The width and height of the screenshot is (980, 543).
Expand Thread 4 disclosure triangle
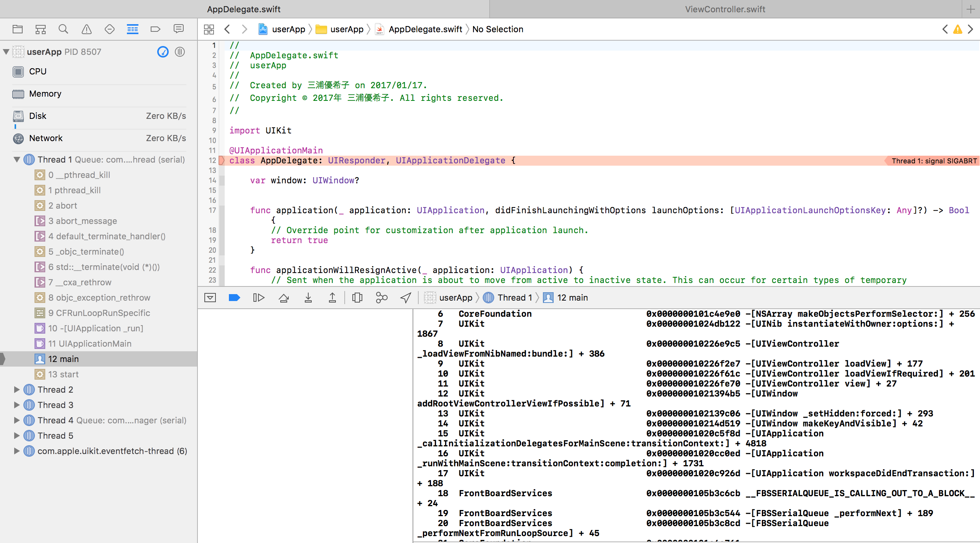pyautogui.click(x=16, y=420)
